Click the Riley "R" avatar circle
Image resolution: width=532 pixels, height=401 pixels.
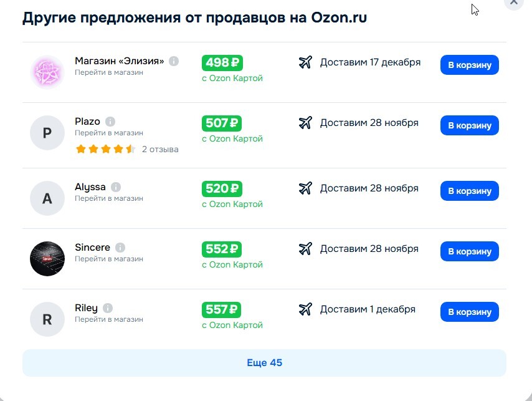coord(47,319)
